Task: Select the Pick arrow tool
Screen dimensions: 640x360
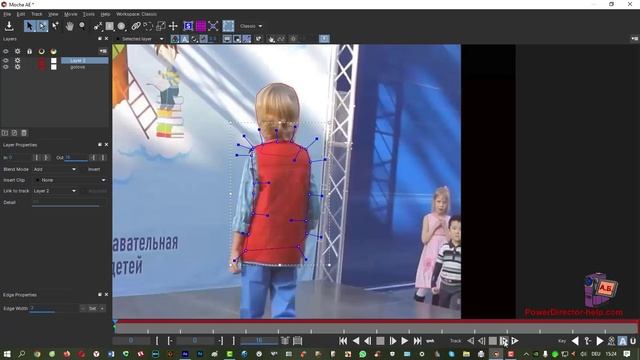Action: (29, 26)
